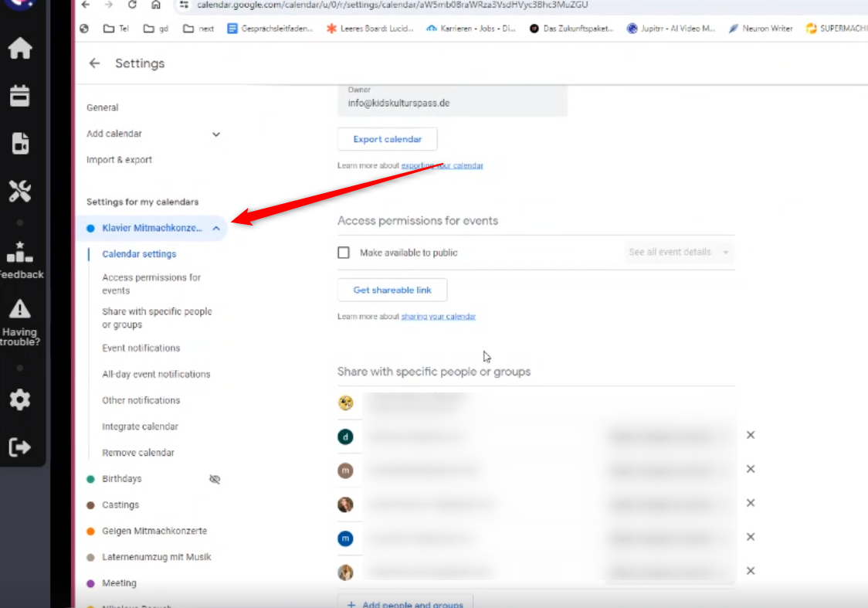Open Geigen Mitmachkonzerte calendar settings
Image resolution: width=868 pixels, height=608 pixels.
tap(154, 531)
